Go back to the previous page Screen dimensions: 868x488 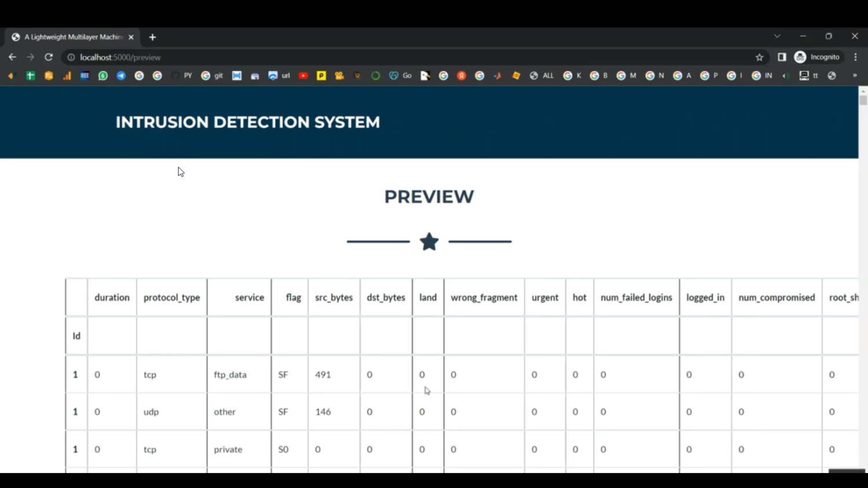coord(12,57)
